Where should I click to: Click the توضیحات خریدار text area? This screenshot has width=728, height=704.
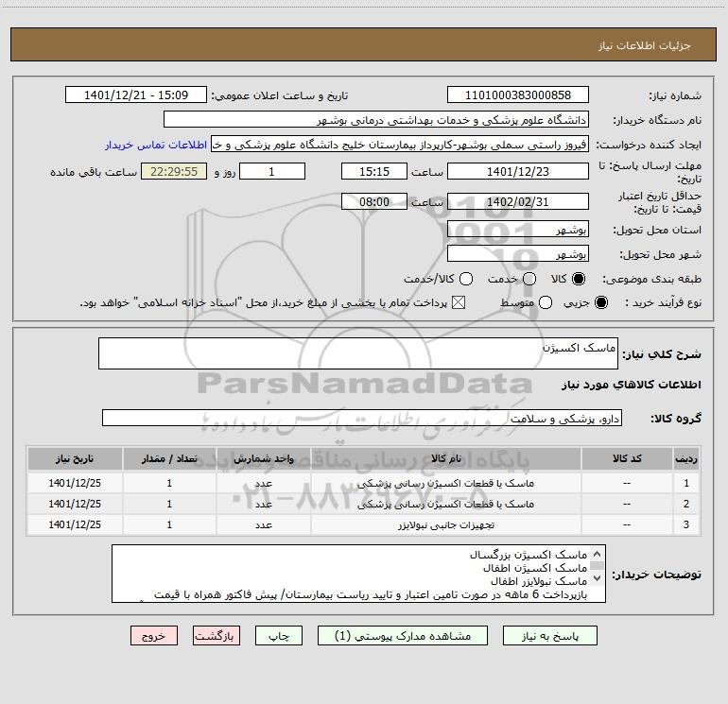point(358,574)
